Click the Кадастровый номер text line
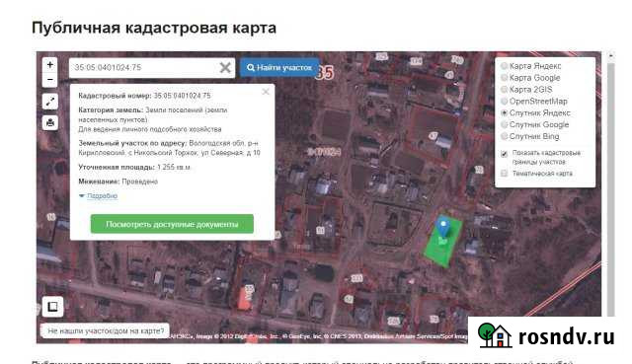This screenshot has width=632, height=364. click(144, 96)
